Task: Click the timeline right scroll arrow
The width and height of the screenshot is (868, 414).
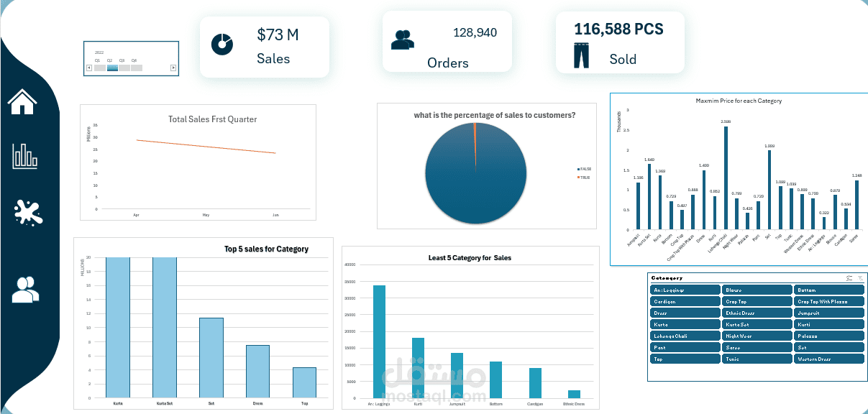Action: (x=173, y=68)
